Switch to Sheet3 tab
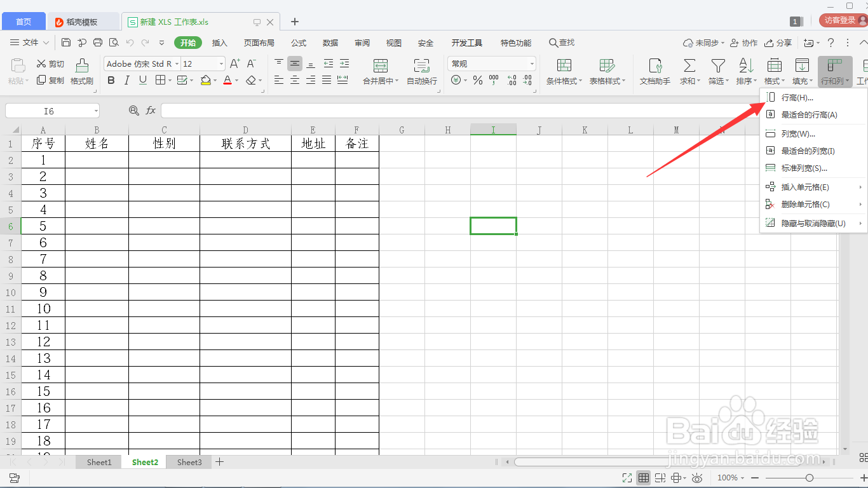Viewport: 868px width, 488px height. 189,462
